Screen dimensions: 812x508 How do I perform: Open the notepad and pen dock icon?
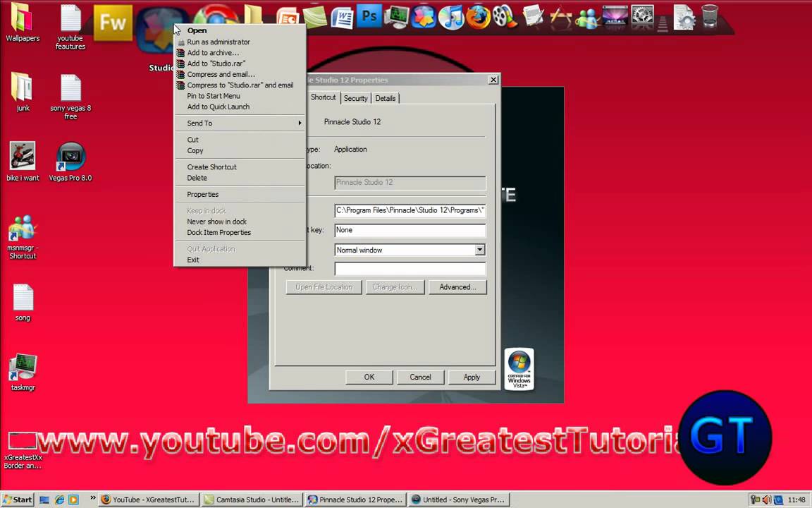532,17
